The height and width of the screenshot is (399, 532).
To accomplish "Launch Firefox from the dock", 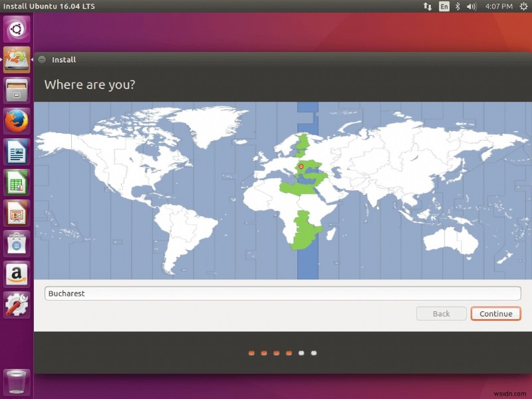I will coord(16,120).
